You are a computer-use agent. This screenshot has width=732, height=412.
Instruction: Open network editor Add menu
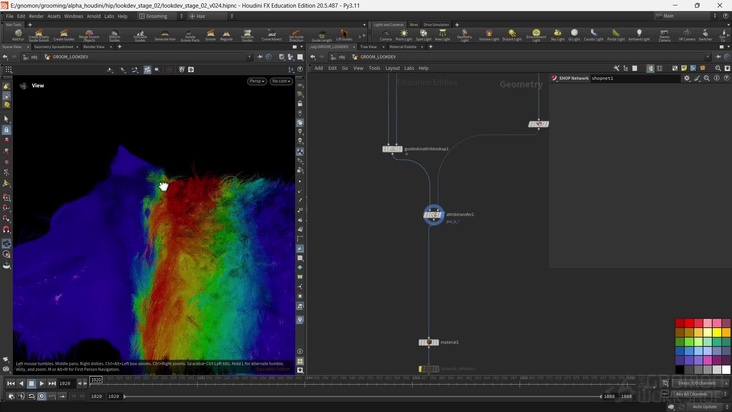tap(318, 68)
